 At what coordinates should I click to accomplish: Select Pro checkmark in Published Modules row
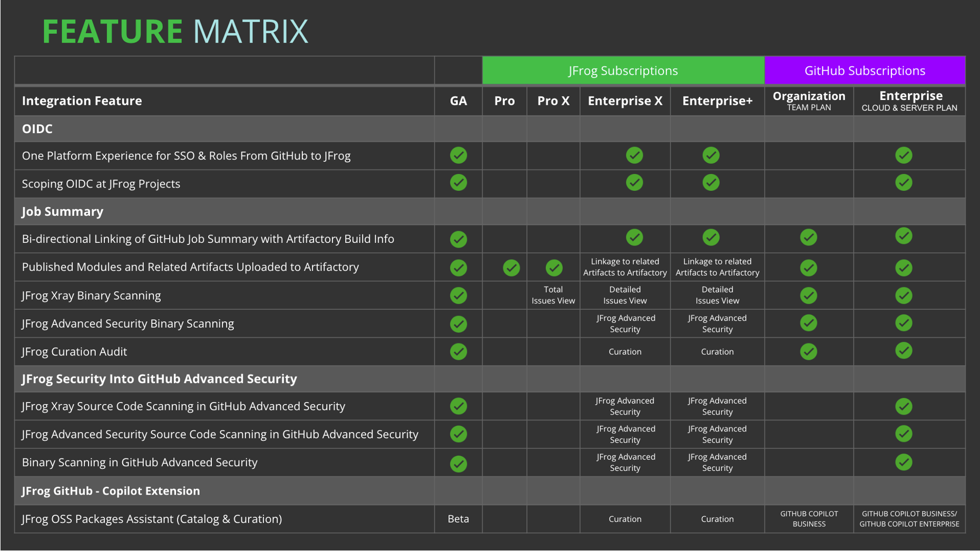511,268
